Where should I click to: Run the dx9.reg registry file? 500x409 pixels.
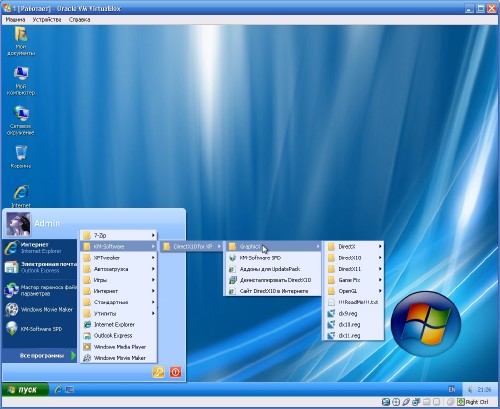click(x=354, y=313)
